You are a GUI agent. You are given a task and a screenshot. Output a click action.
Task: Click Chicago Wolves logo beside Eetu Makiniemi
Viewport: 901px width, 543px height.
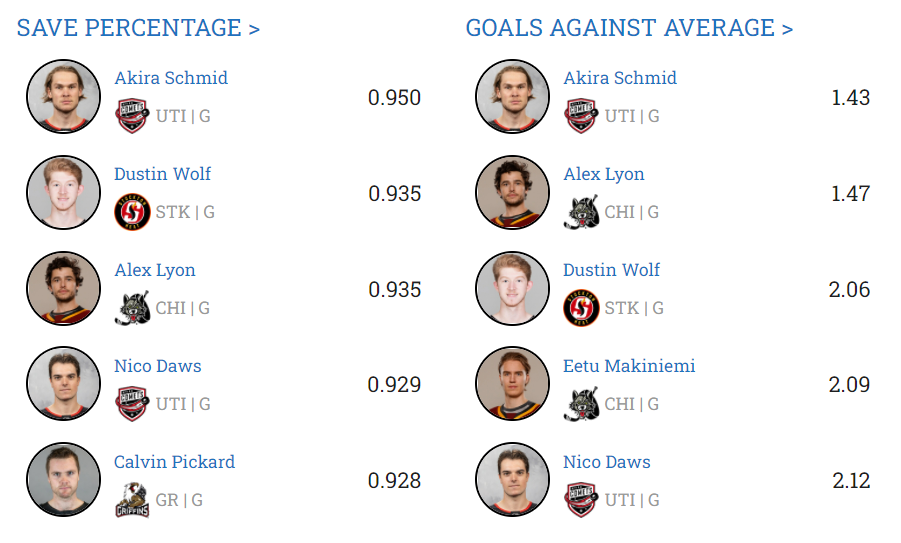point(580,404)
